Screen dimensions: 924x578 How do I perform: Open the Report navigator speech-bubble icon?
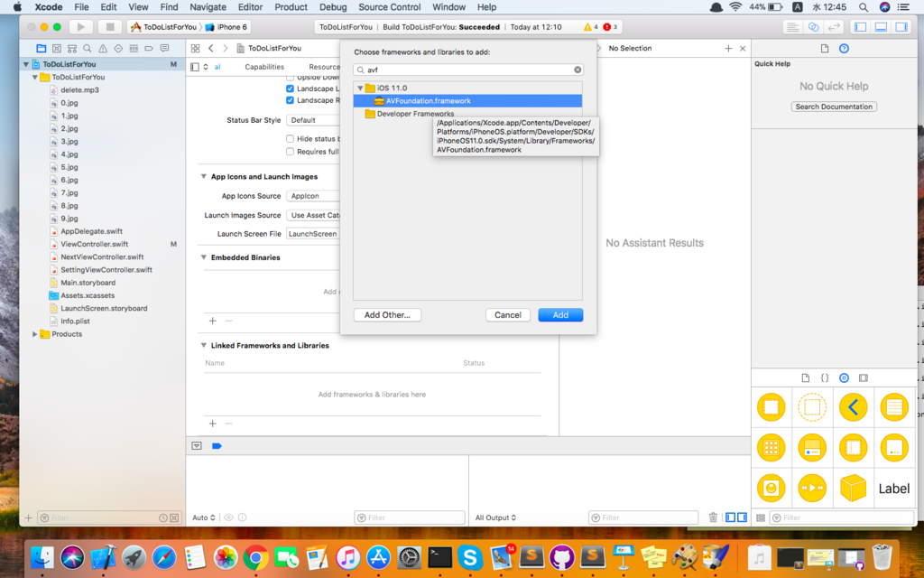164,49
